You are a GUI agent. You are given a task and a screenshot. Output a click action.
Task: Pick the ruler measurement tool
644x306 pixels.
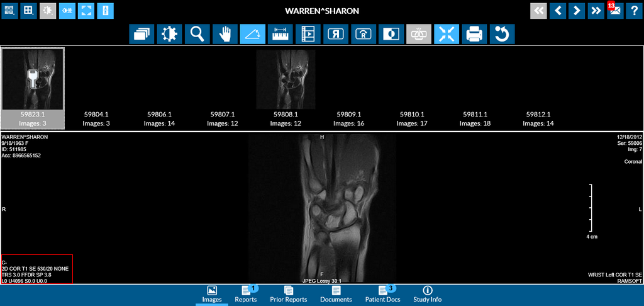280,34
